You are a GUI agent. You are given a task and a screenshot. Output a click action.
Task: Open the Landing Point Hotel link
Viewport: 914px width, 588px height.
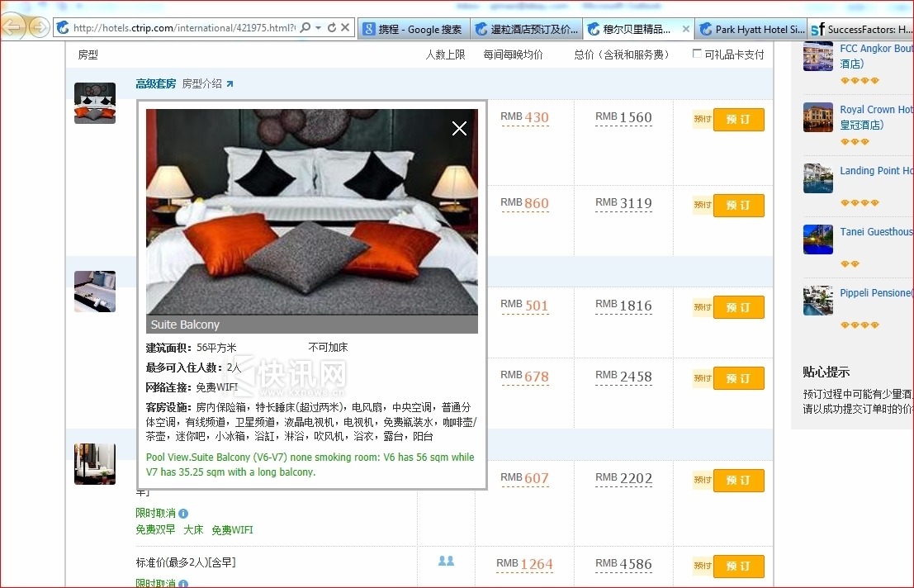coord(876,171)
